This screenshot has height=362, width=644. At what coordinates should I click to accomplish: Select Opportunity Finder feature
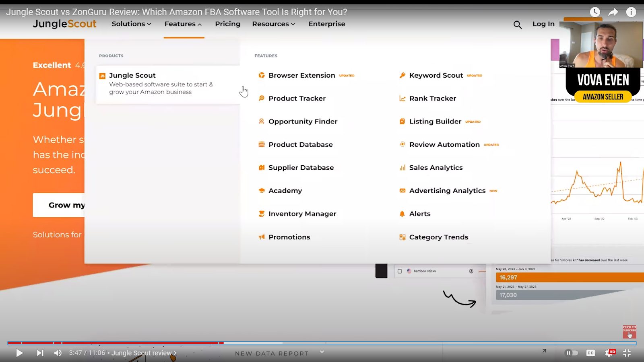coord(303,121)
